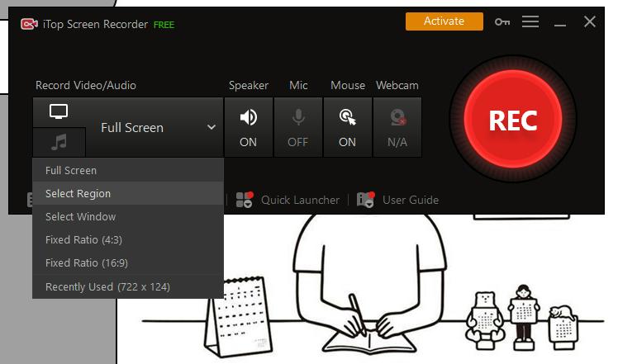The width and height of the screenshot is (618, 364).
Task: Toggle the Mouse ON control
Action: pos(347,127)
